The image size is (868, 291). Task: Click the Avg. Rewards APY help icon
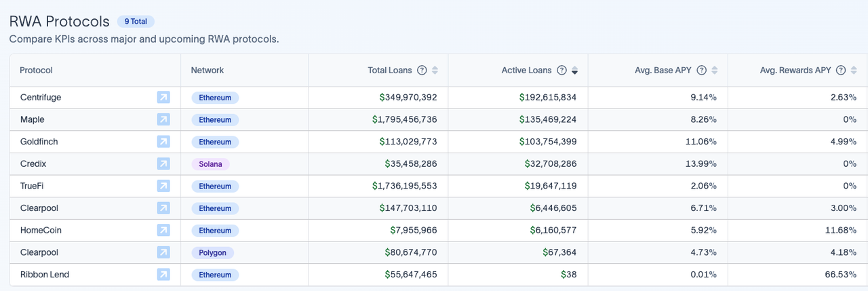click(841, 71)
